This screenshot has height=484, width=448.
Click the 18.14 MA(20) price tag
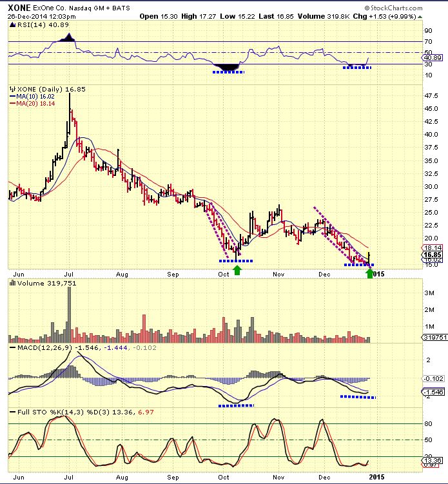click(432, 248)
